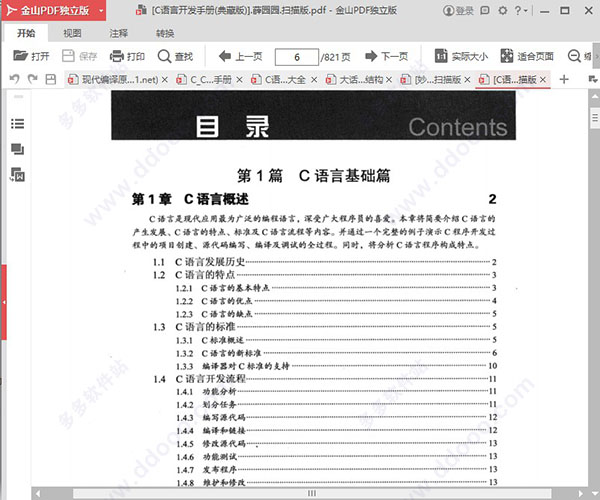Open the 查找 search tool
This screenshot has width=600, height=500.
click(175, 57)
